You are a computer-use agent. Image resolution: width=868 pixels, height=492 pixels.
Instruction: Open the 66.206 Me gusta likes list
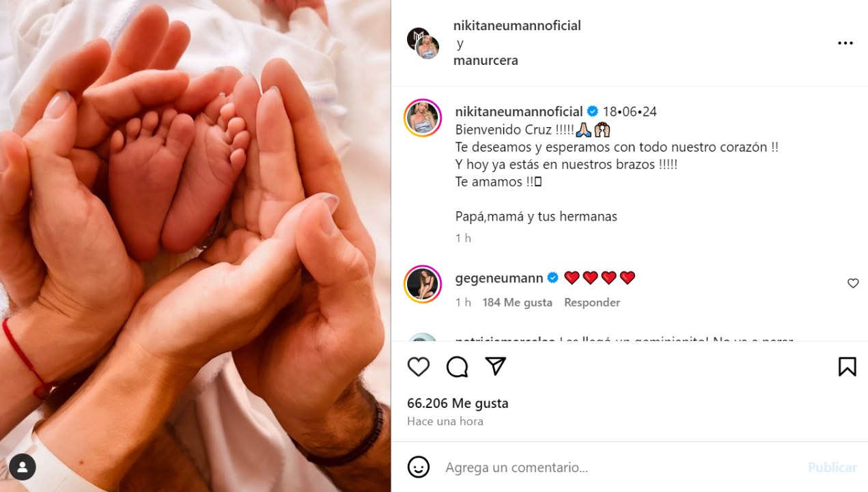(x=458, y=403)
